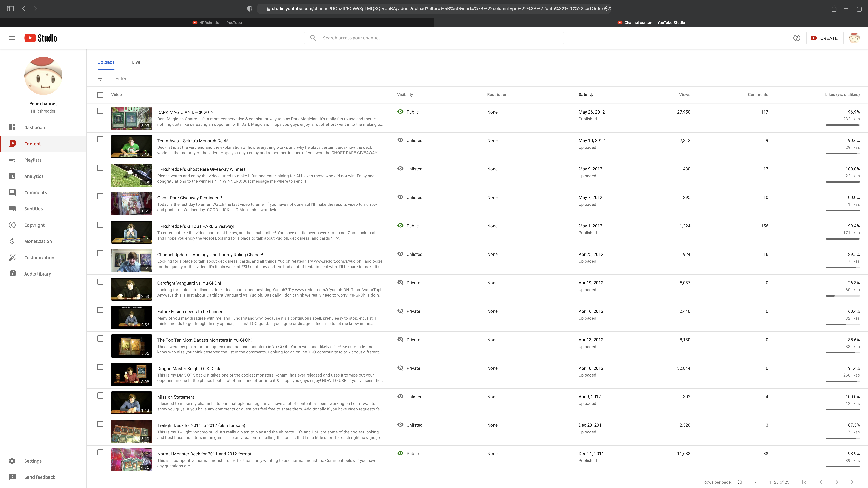Click the filter list icon

(x=100, y=78)
